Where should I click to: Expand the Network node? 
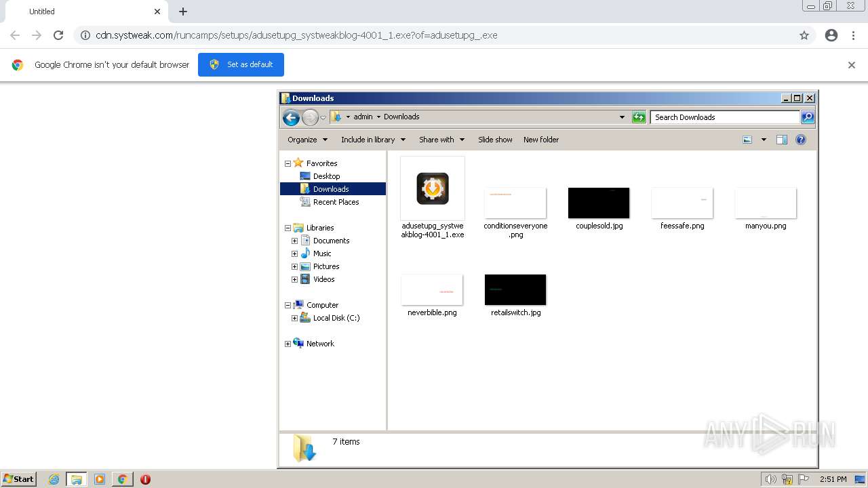click(288, 344)
